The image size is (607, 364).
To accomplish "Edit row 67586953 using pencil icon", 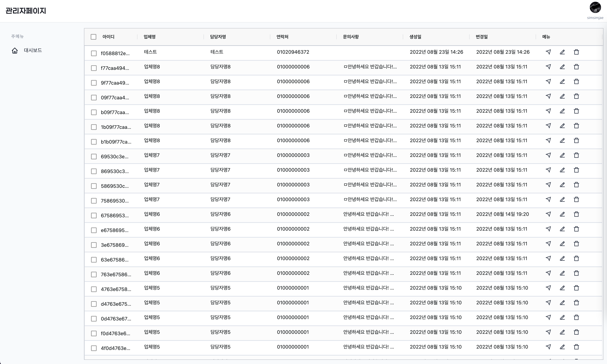I will [562, 214].
